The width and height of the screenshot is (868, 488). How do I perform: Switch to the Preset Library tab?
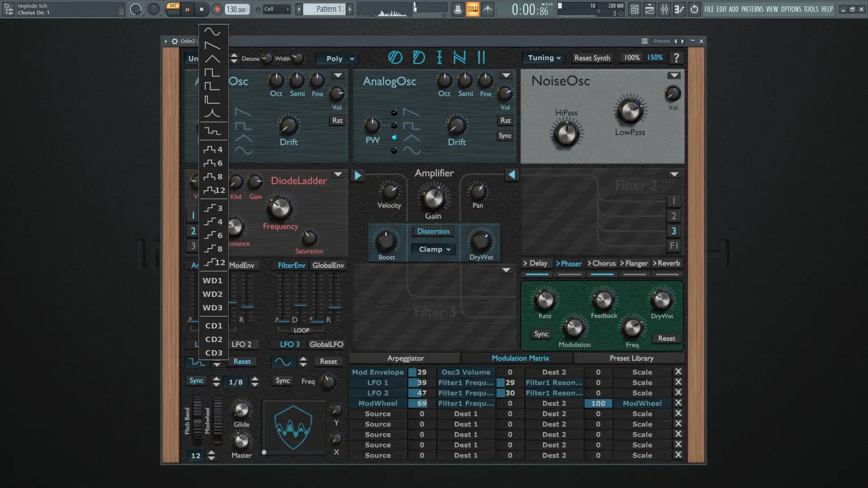point(631,358)
